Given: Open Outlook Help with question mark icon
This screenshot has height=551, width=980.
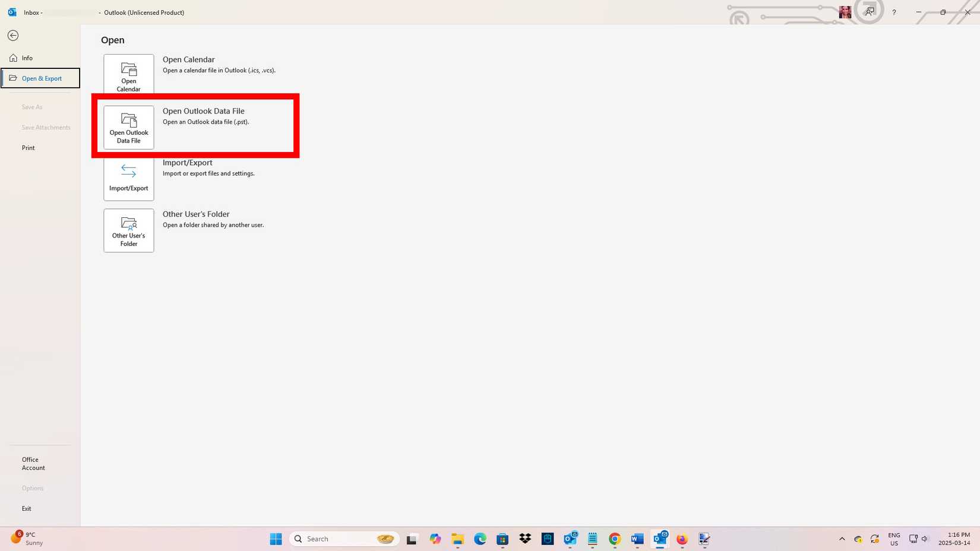Looking at the screenshot, I should 894,12.
